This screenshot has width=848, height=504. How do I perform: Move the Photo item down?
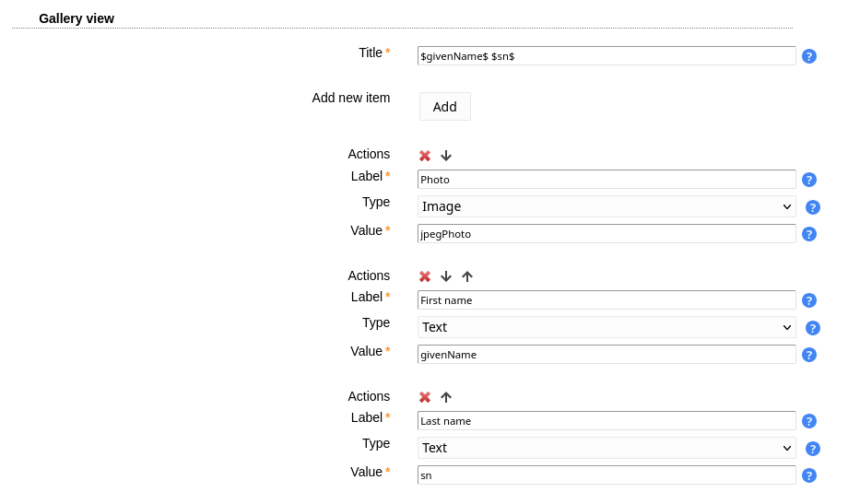coord(446,156)
